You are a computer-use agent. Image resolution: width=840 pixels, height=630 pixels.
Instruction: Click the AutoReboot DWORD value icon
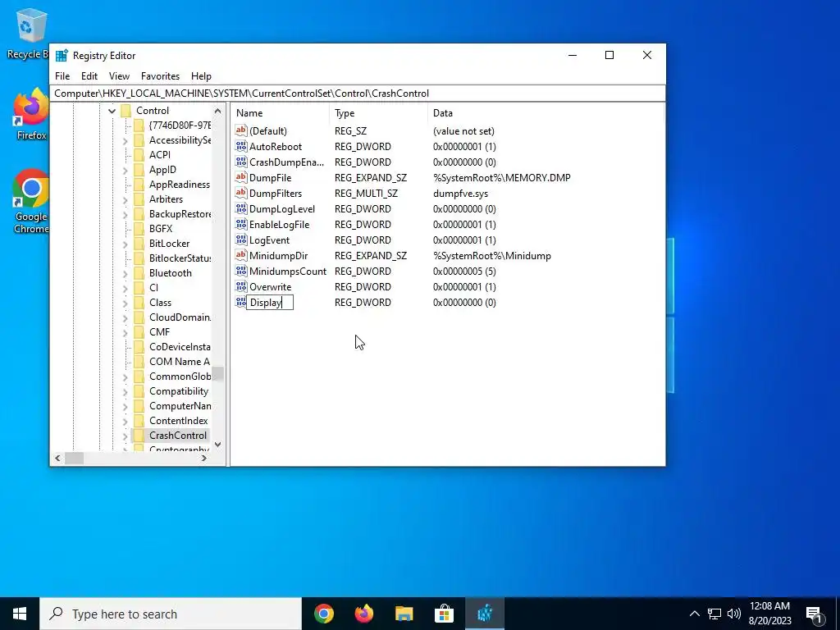[x=241, y=146]
